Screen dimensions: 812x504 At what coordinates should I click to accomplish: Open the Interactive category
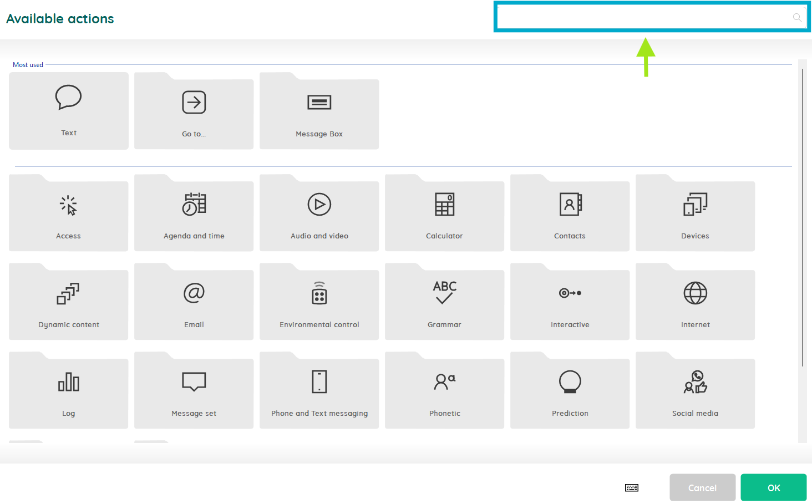pos(570,302)
